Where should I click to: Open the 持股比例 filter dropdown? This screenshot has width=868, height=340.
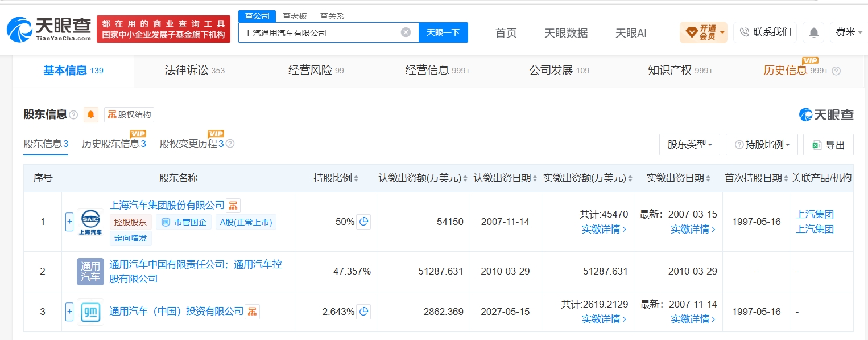(762, 145)
